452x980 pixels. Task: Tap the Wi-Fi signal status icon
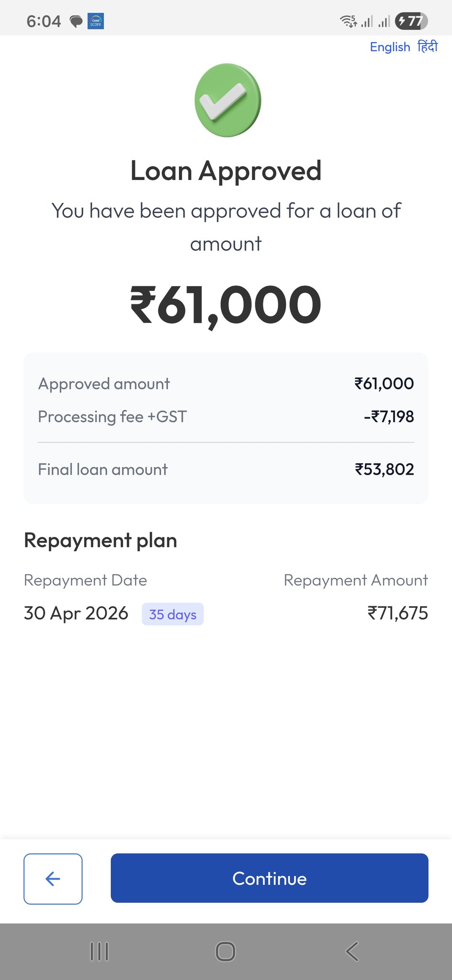click(348, 21)
